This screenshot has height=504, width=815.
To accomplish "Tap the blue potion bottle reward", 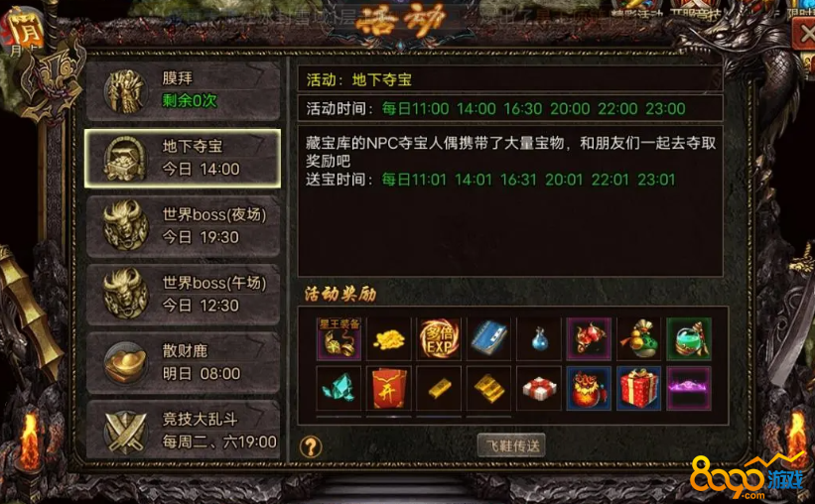I will [x=539, y=338].
